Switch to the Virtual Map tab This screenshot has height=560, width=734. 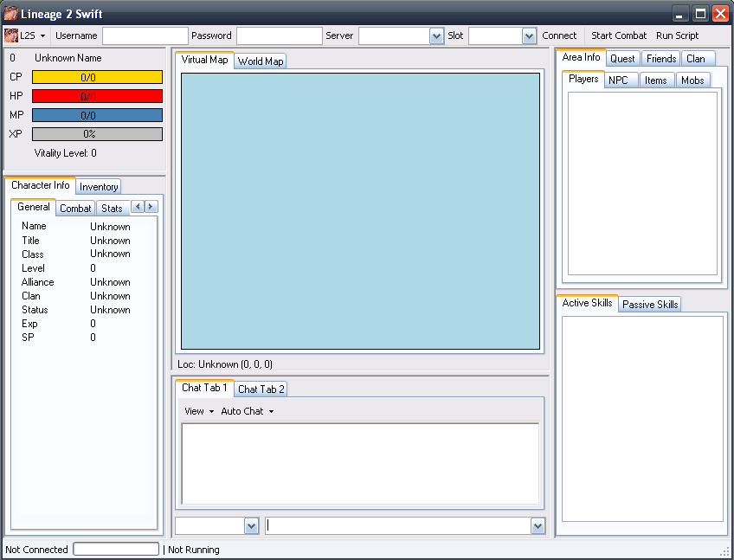point(204,60)
